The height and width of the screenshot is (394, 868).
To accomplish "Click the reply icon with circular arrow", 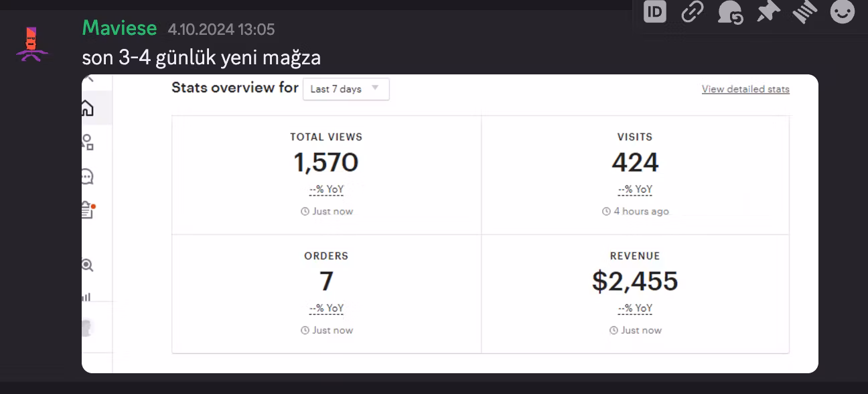I will point(729,12).
